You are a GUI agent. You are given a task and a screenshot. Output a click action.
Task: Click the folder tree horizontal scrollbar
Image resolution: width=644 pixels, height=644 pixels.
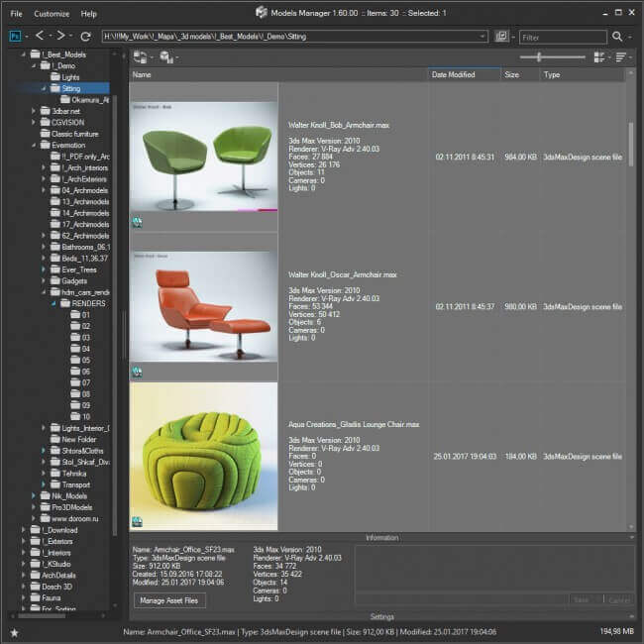[41, 615]
